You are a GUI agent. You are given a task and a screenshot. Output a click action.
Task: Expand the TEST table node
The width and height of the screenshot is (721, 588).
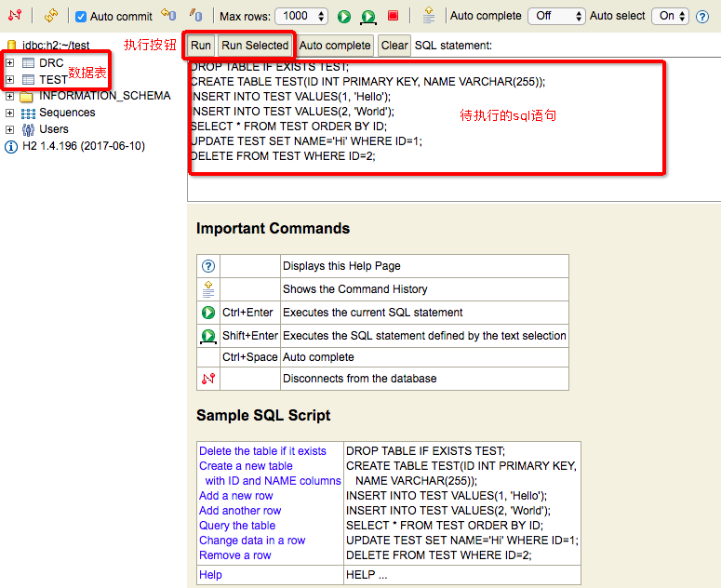coord(9,79)
